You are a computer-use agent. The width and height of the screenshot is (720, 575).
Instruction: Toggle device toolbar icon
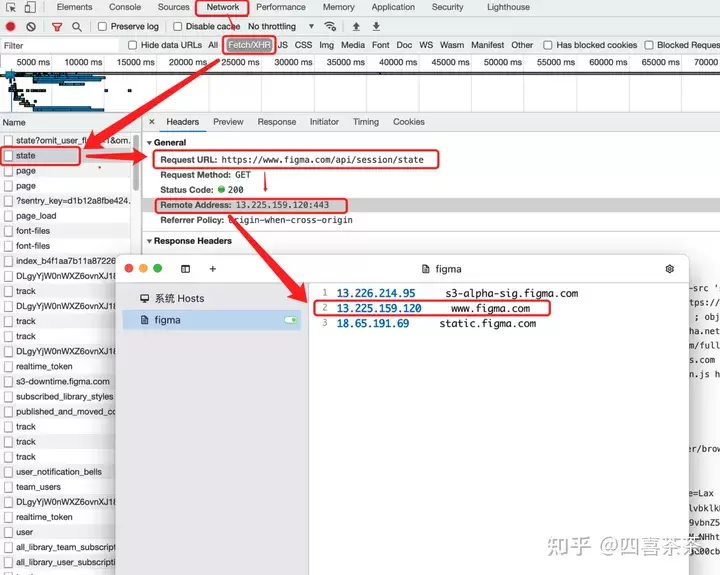pos(30,7)
